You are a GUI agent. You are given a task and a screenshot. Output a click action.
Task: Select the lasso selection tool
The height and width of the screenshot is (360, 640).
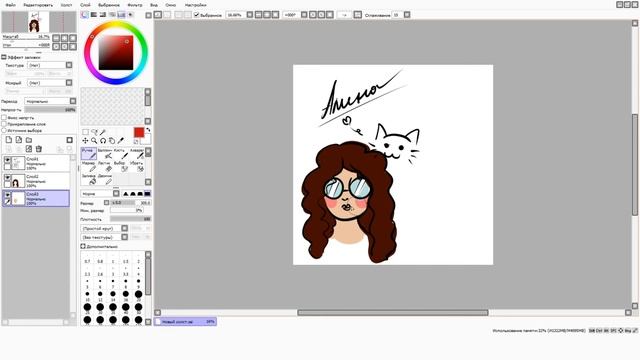pyautogui.click(x=94, y=132)
